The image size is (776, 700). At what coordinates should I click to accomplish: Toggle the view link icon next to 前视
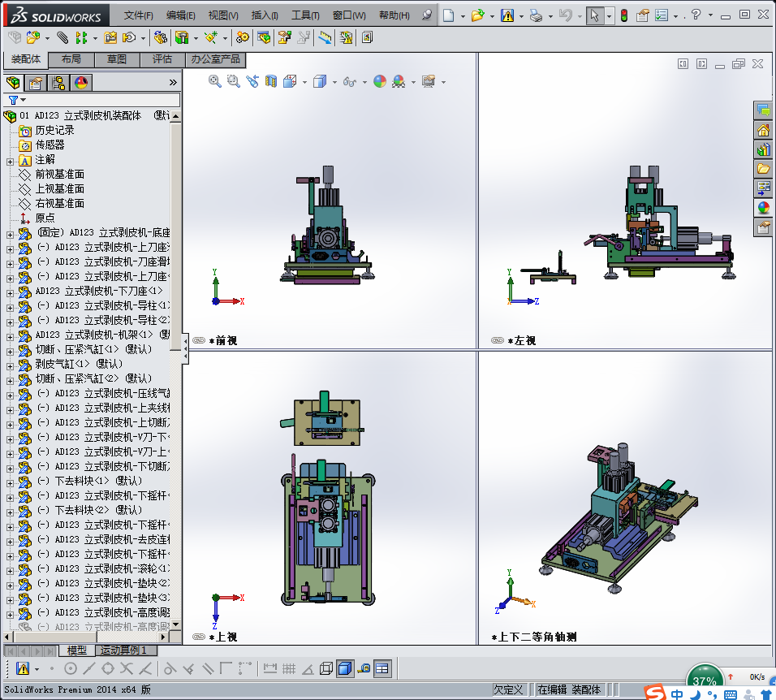click(198, 340)
